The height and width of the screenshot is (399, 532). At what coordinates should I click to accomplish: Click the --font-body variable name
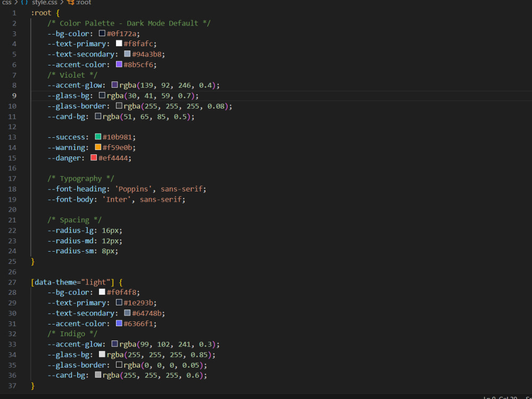coord(70,199)
